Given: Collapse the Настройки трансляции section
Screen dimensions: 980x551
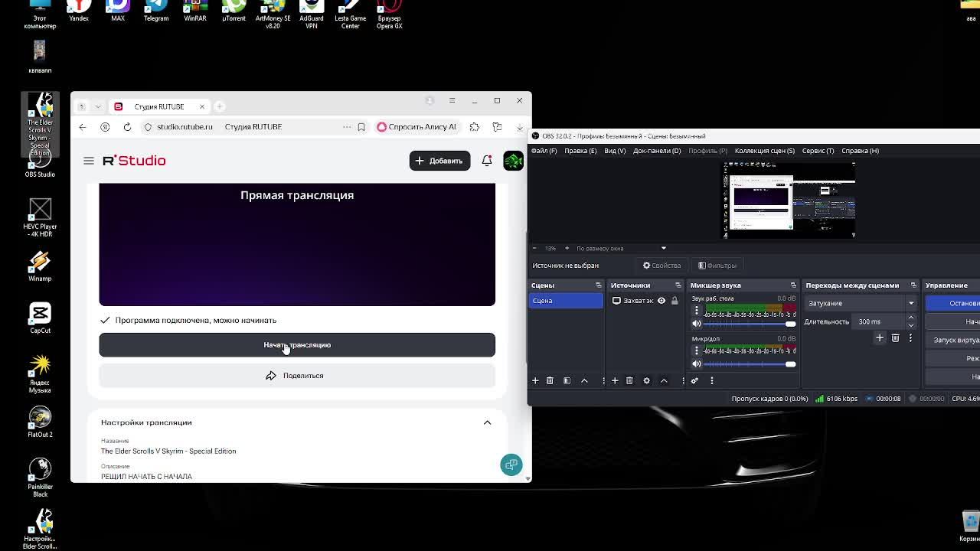Looking at the screenshot, I should coord(487,422).
